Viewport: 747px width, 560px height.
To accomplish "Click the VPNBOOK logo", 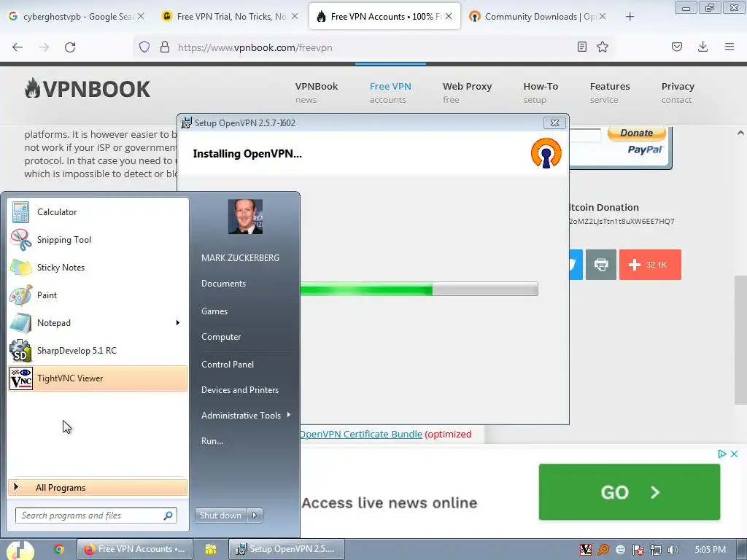I will coord(88,89).
